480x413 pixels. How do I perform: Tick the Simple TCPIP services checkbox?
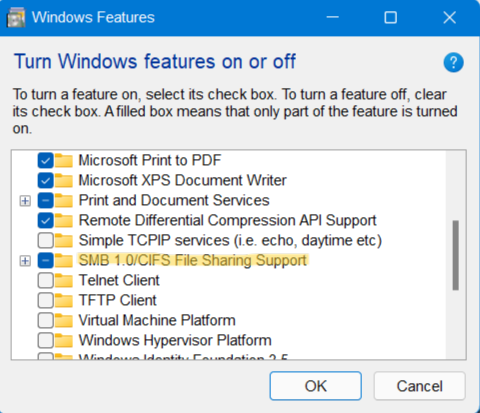click(45, 241)
